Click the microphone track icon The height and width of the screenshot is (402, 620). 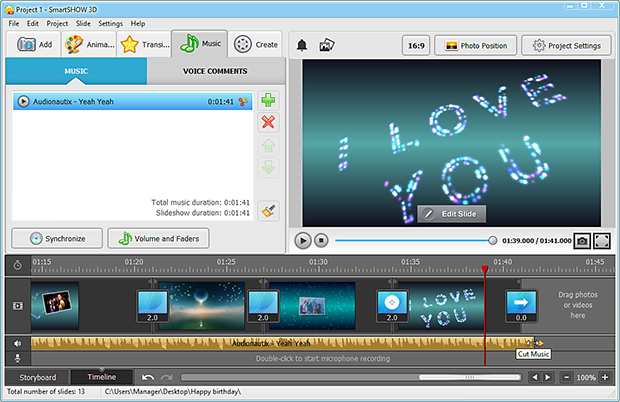pos(18,358)
